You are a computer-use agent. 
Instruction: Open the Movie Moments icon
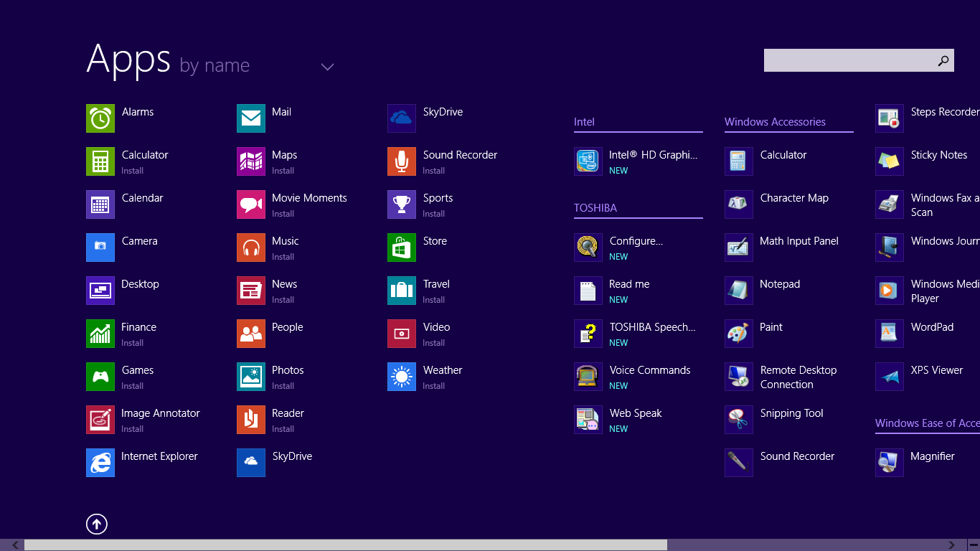pyautogui.click(x=251, y=204)
